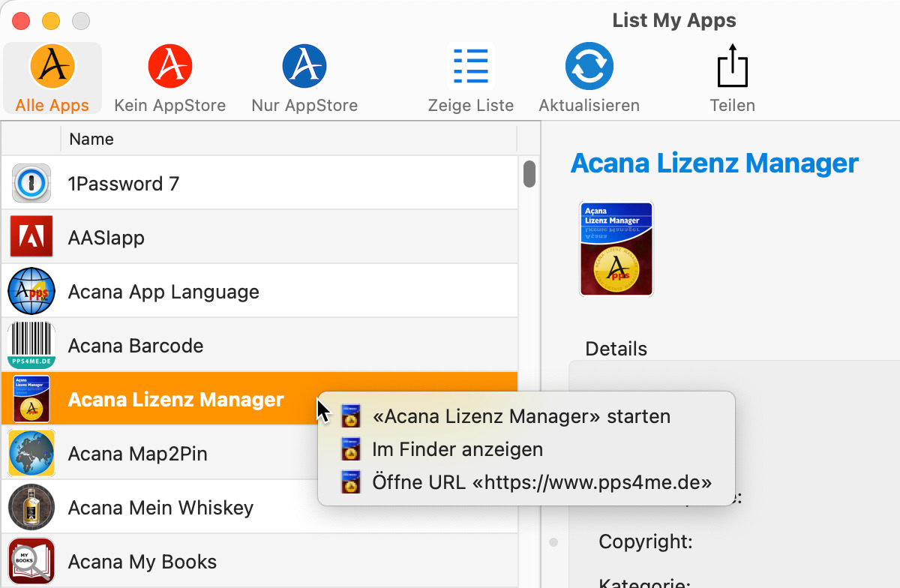This screenshot has width=900, height=588.
Task: Click the app list scrollbar thumb
Action: point(529,174)
